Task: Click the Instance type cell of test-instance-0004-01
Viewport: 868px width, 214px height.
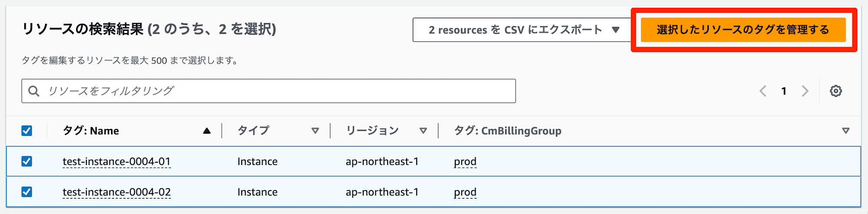Action: click(257, 161)
